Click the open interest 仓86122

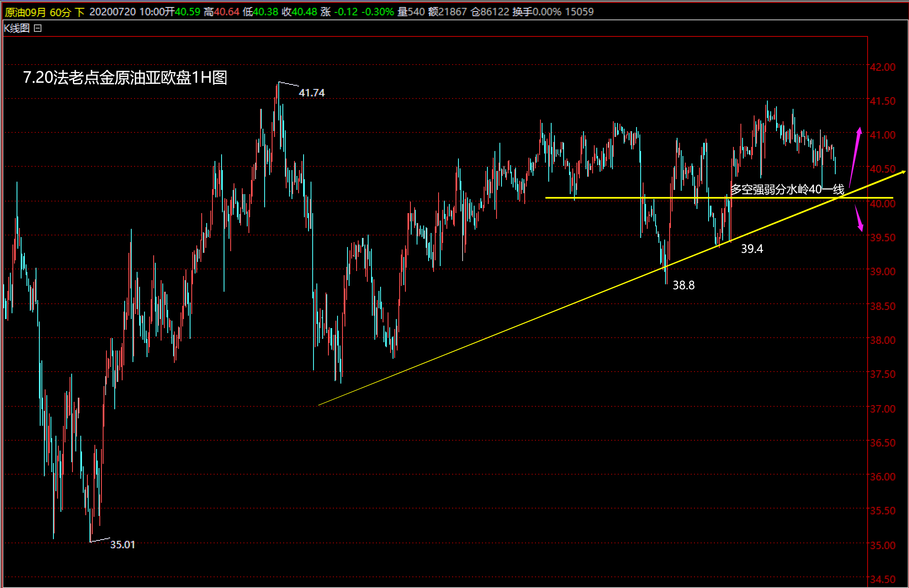pos(490,12)
